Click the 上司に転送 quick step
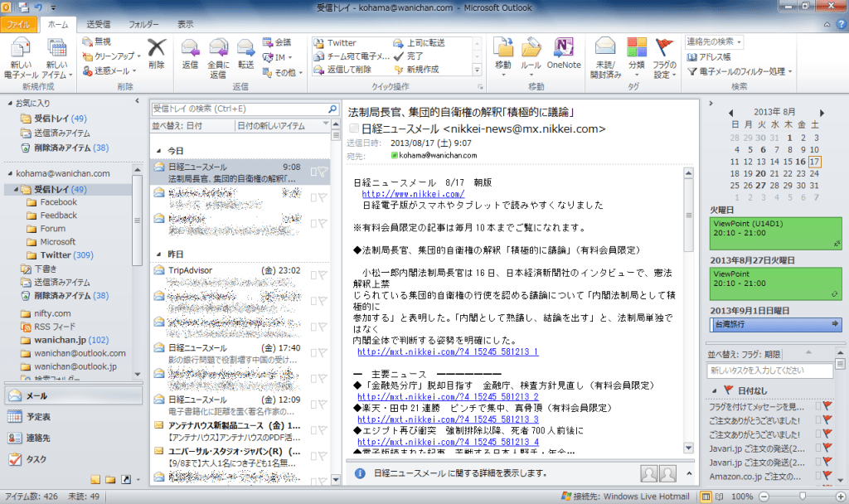Screen dimensions: 849x504 pos(419,43)
